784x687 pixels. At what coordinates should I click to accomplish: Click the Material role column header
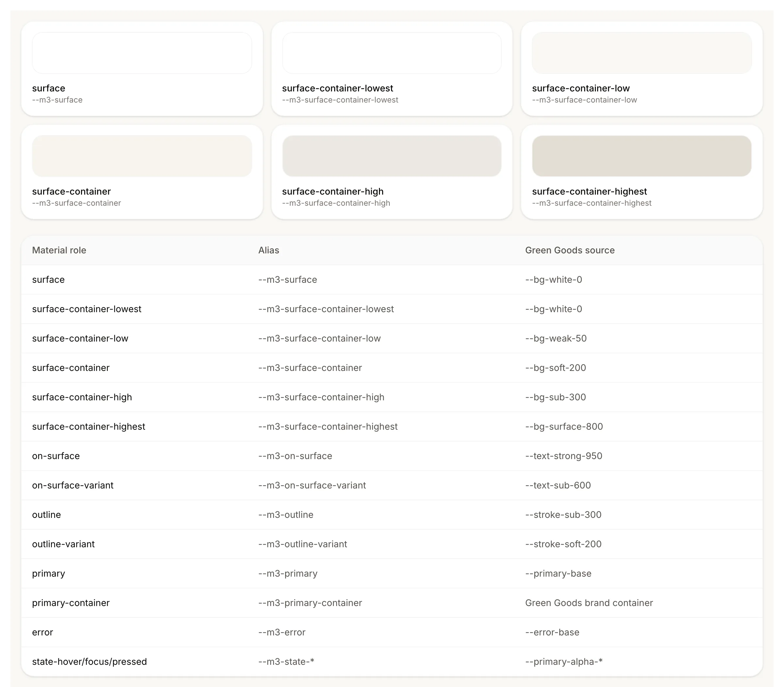coord(59,250)
